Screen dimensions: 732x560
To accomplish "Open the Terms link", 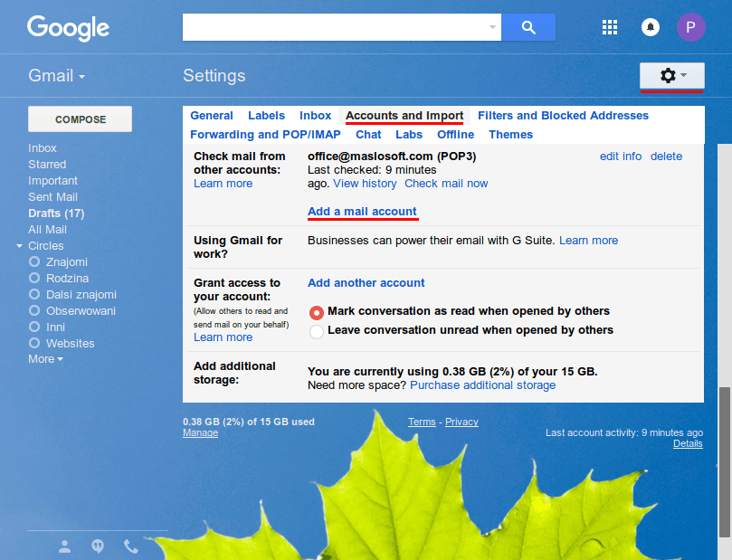I will [x=422, y=422].
